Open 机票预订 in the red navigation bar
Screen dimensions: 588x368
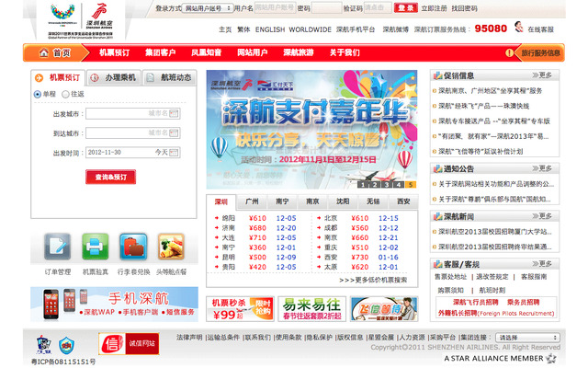coord(114,52)
